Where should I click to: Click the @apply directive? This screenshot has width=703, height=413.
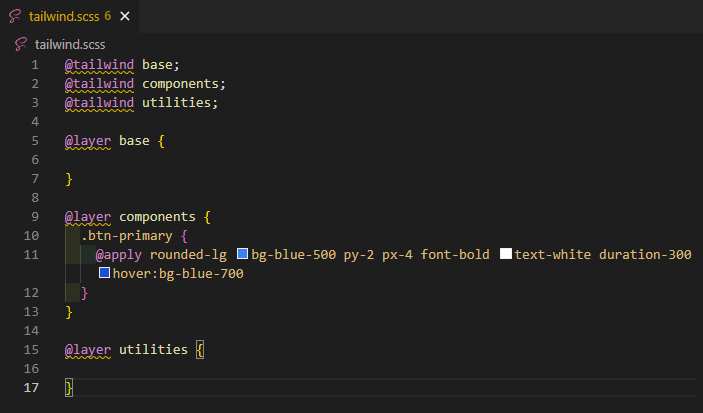(119, 255)
